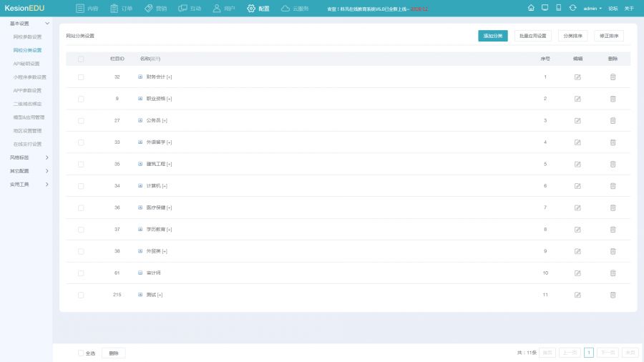Open the 关于 link in header

click(x=629, y=8)
